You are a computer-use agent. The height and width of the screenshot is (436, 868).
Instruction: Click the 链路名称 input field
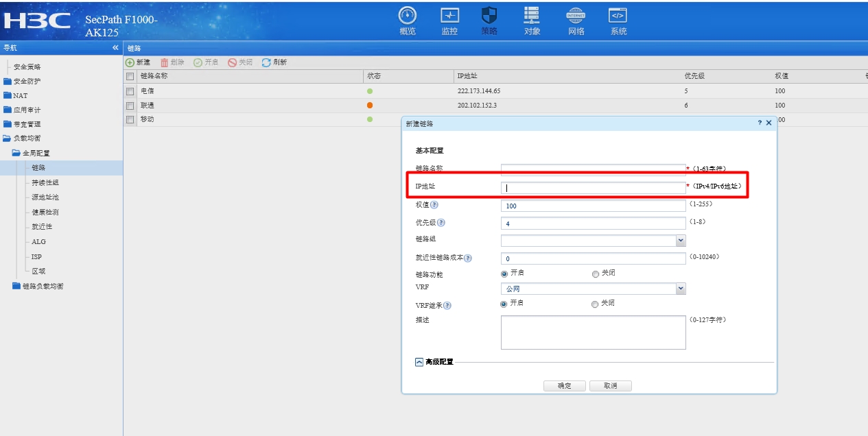pos(593,169)
